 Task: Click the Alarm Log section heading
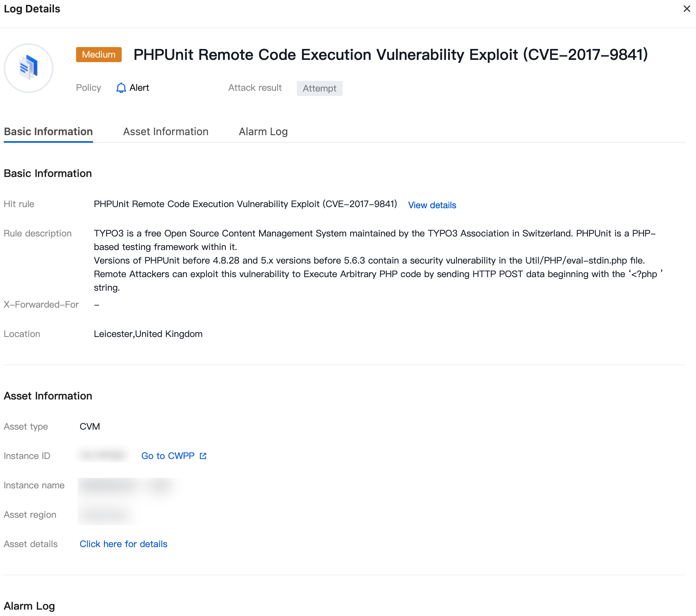29,606
